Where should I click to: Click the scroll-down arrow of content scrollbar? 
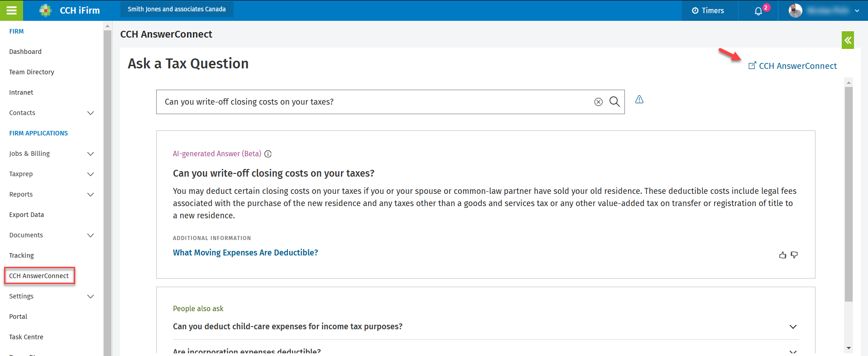[849, 348]
